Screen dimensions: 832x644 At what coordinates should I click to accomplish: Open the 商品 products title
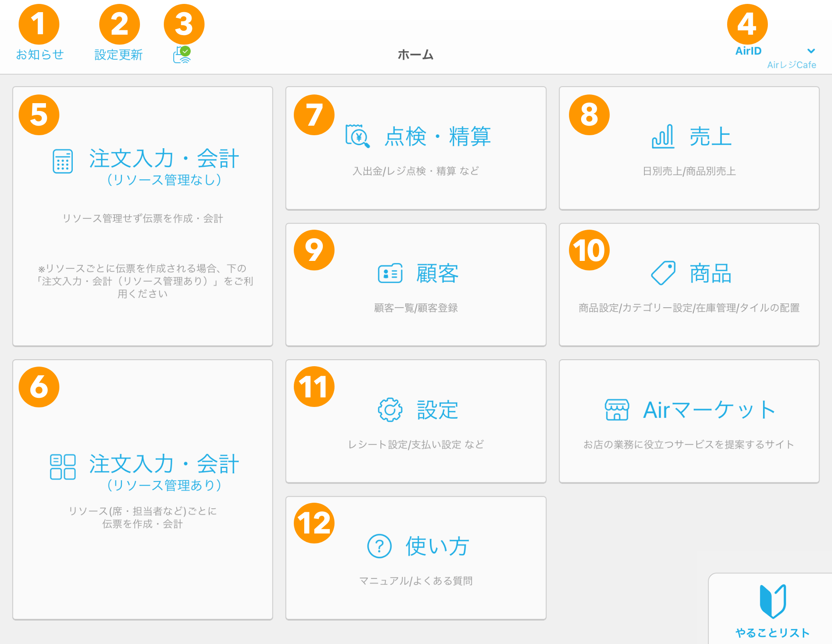(711, 273)
